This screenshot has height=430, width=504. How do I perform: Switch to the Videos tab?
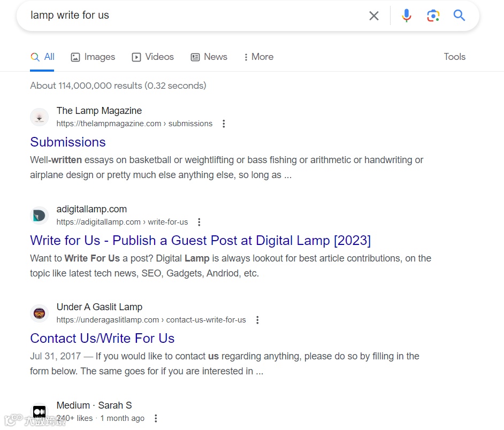point(152,57)
